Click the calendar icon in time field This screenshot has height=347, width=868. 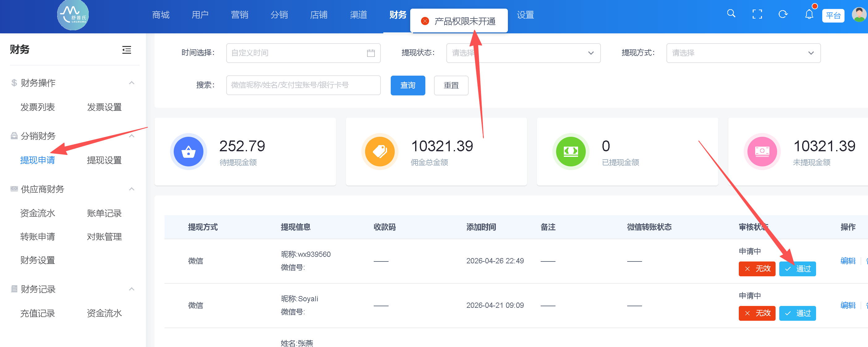click(371, 53)
